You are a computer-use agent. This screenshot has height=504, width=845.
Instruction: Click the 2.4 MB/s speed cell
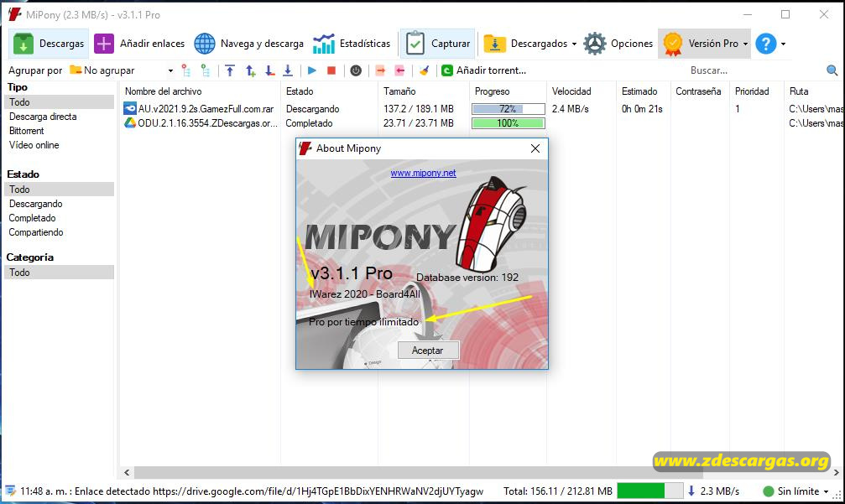570,109
